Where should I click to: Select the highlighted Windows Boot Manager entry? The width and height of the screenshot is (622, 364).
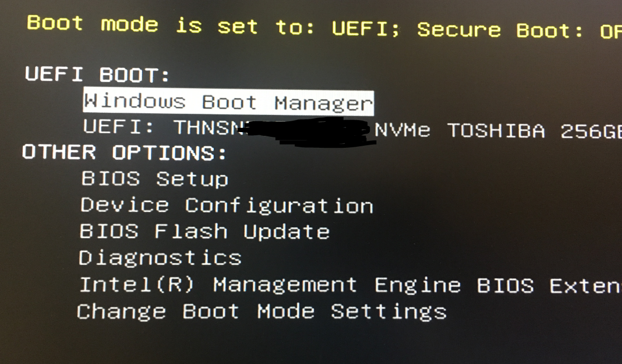(x=228, y=102)
